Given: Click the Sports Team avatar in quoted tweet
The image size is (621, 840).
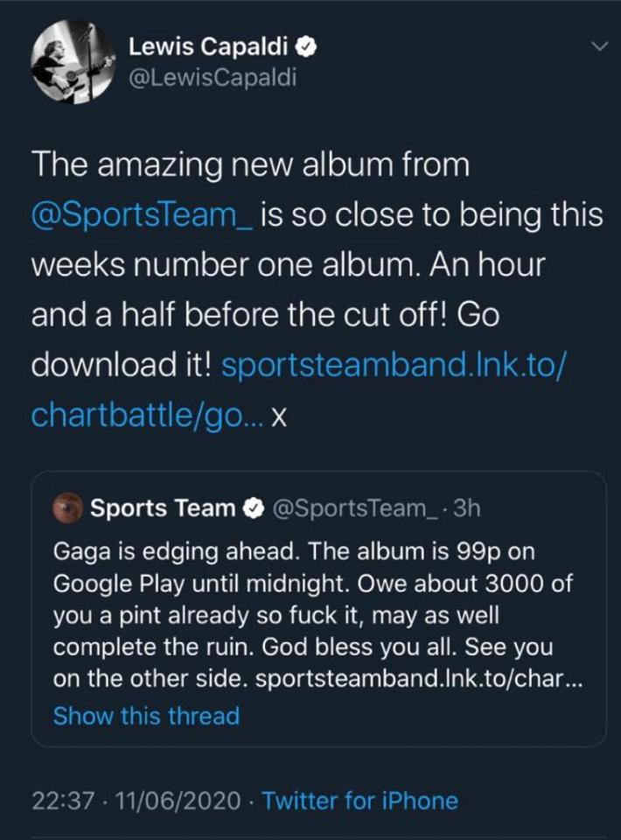Looking at the screenshot, I should 68,507.
